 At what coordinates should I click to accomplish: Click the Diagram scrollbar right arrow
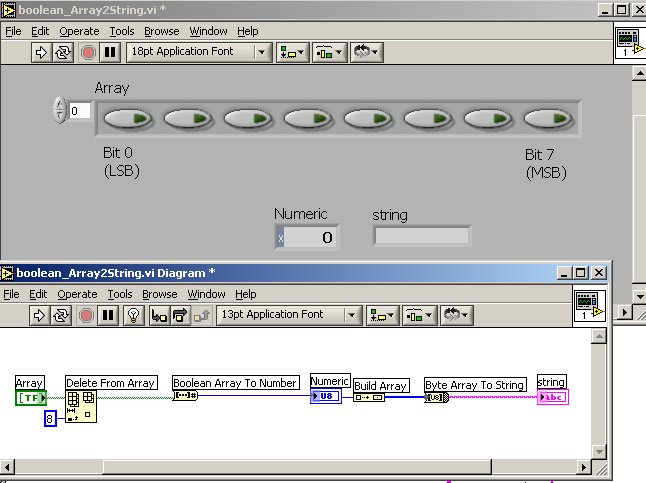[583, 467]
